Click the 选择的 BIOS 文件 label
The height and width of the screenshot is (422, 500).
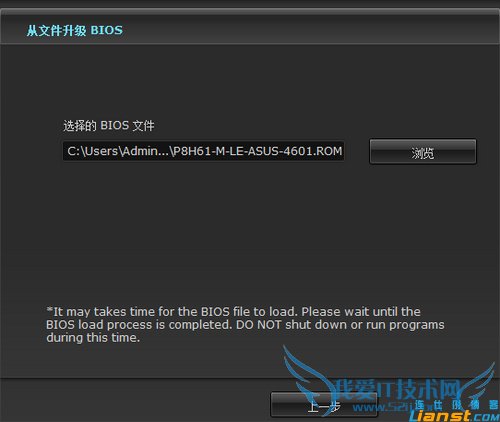[109, 126]
